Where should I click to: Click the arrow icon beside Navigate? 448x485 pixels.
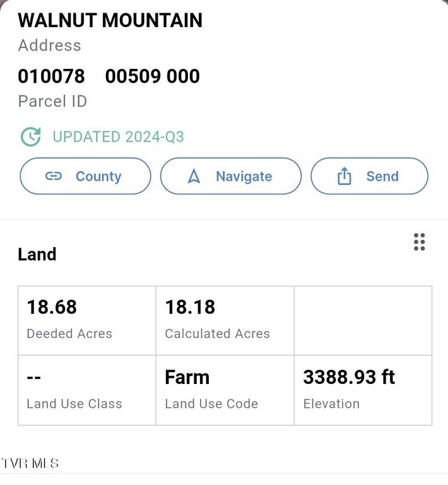tap(194, 176)
